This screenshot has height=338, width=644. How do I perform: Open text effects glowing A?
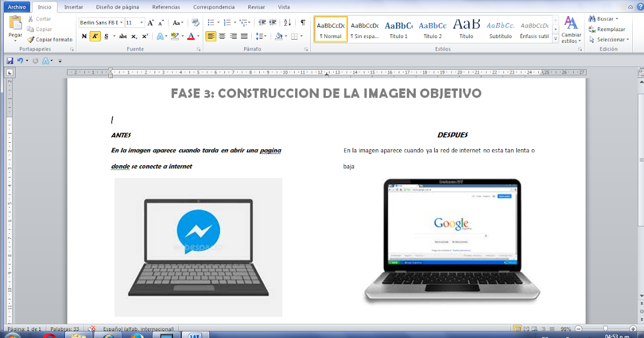tap(160, 36)
